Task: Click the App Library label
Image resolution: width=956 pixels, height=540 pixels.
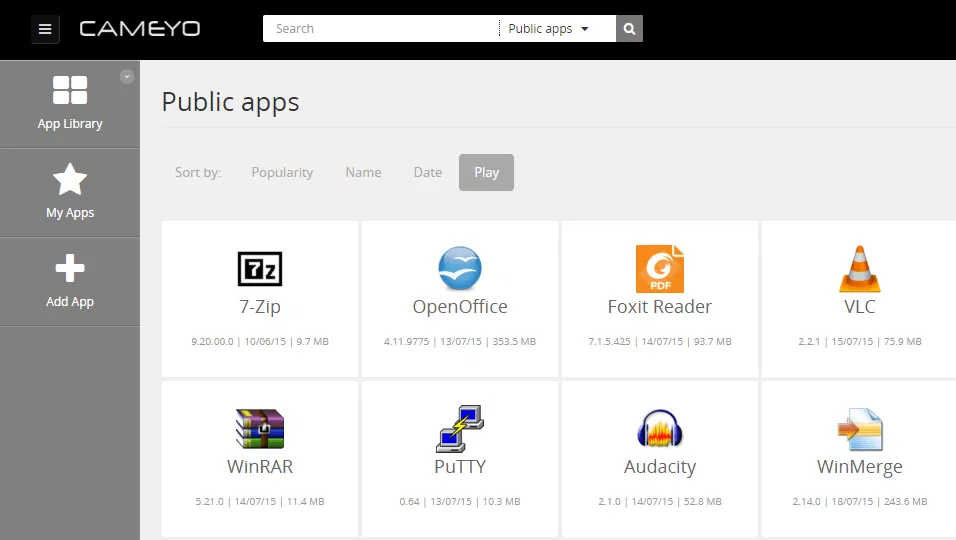Action: click(70, 124)
